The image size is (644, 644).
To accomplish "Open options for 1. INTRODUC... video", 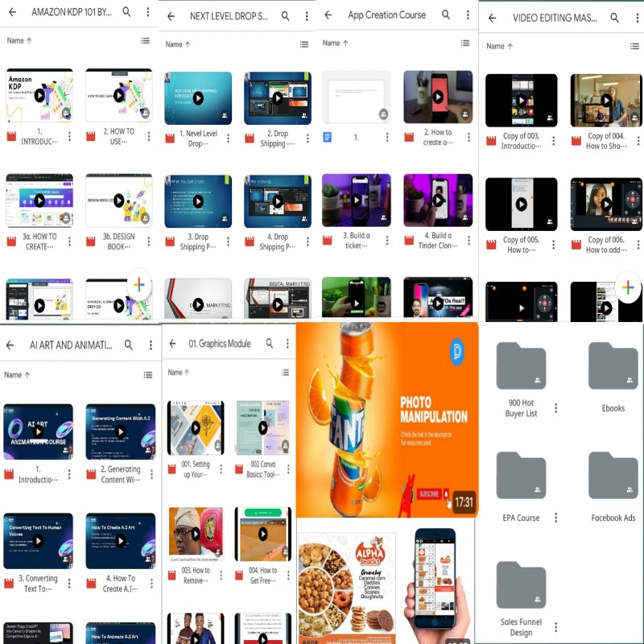I will point(69,136).
